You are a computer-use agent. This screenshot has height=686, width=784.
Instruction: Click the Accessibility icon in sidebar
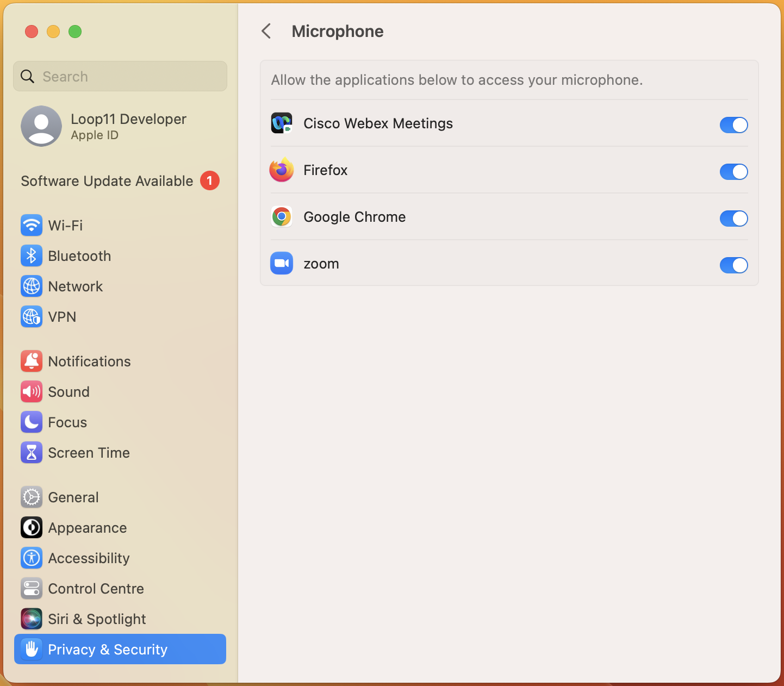pyautogui.click(x=32, y=558)
